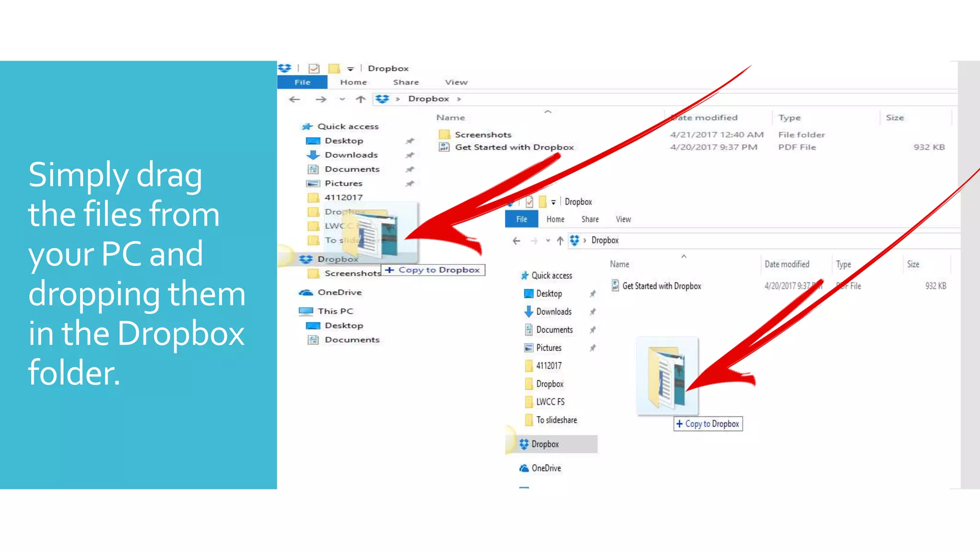Open Share tab in lower Dropbox window
Screen dimensions: 980x551
pos(590,219)
